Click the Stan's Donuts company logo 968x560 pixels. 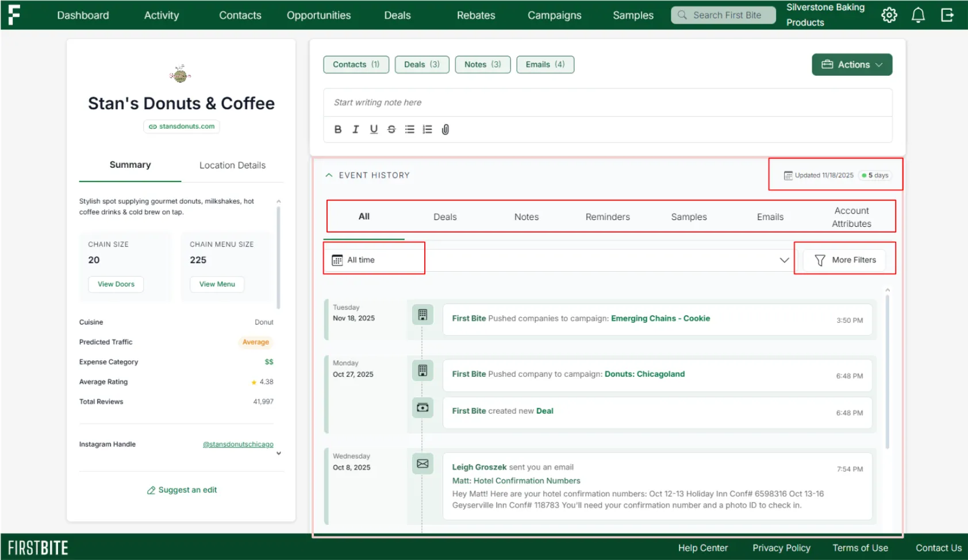pos(180,74)
